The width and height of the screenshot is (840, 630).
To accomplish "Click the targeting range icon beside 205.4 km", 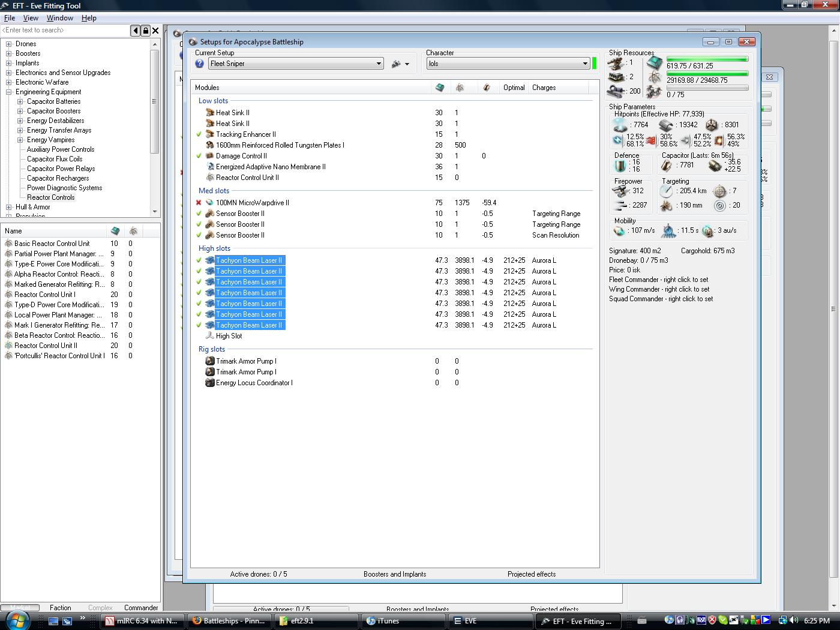I will (x=666, y=191).
